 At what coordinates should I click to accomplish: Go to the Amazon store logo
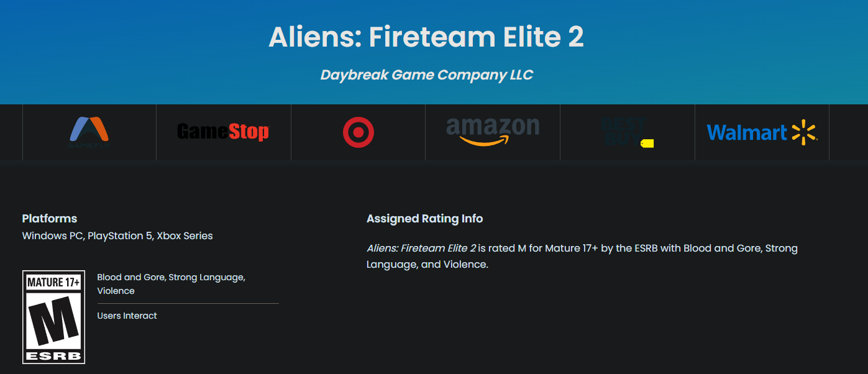coord(493,132)
